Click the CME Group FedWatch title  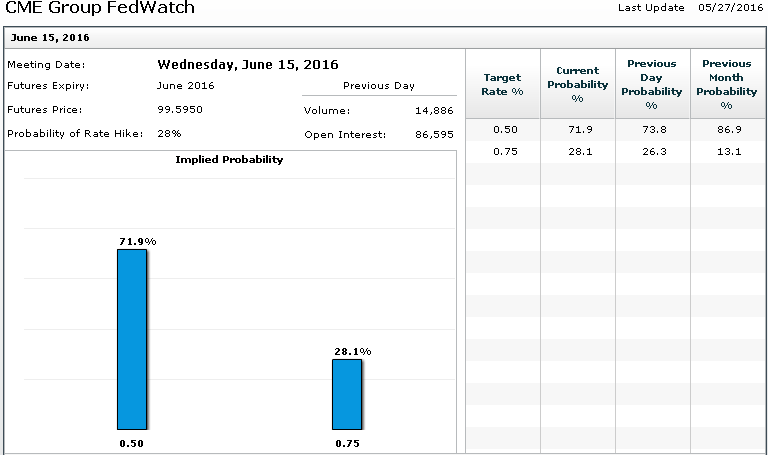[x=100, y=8]
